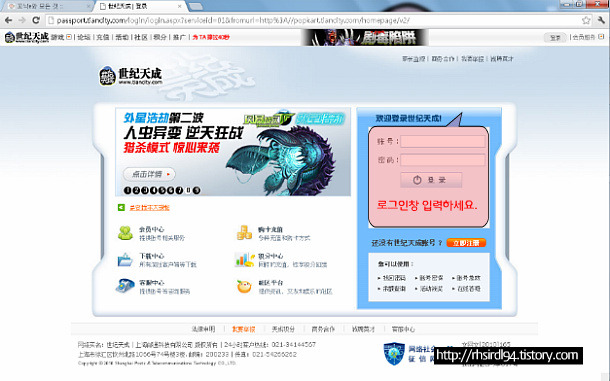610x381 pixels.
Task: Expand the 游戏 dropdown arrow in top navigation
Action: point(69,37)
